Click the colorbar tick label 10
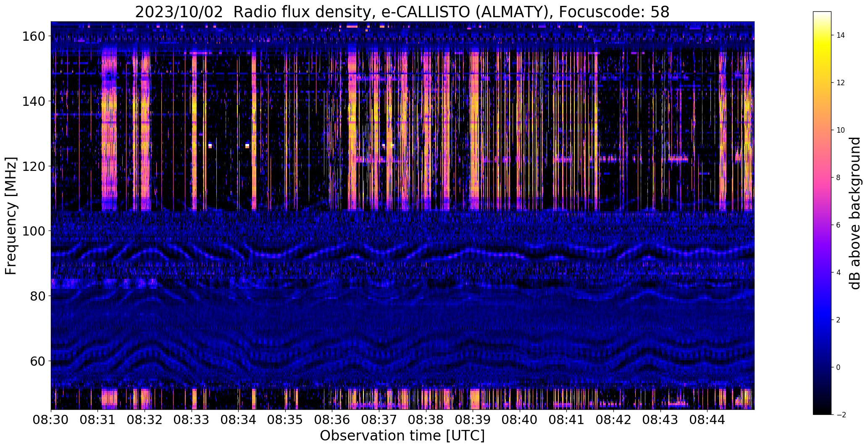 click(x=841, y=130)
